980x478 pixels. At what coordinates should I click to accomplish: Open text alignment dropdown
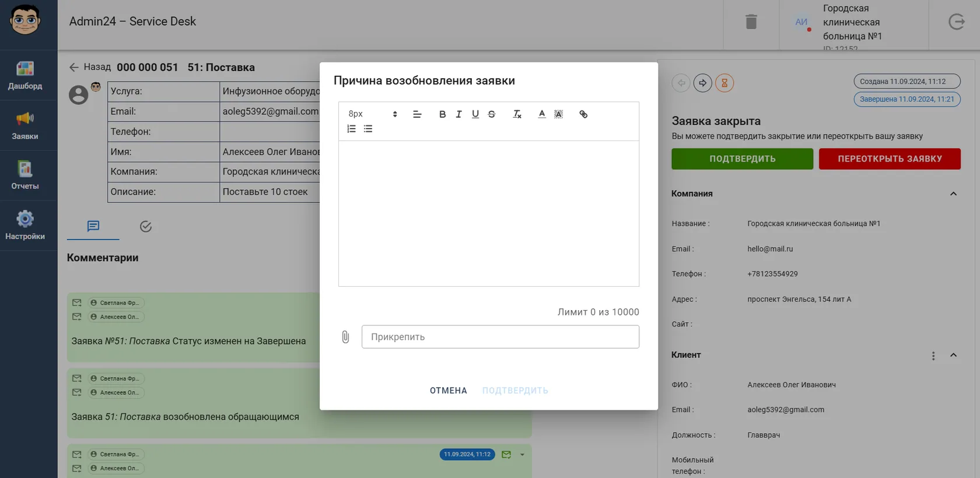[417, 114]
